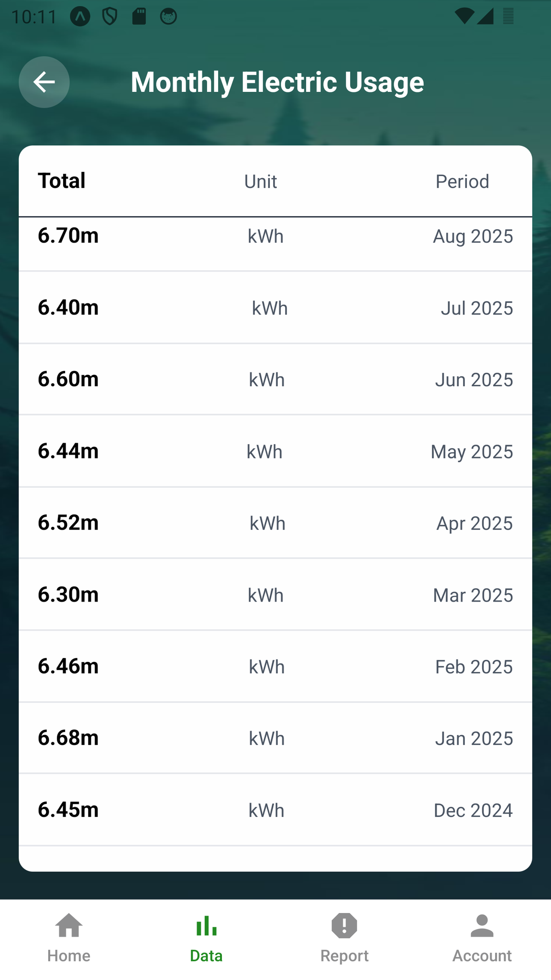Open the Account person icon
This screenshot has width=551, height=980.
482,925
